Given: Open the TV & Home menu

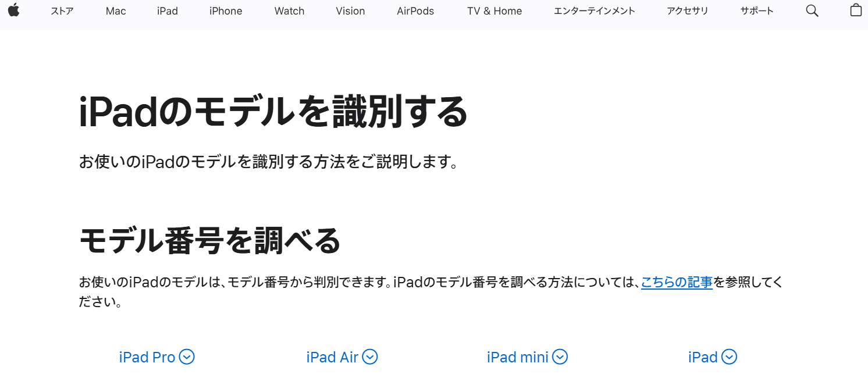Looking at the screenshot, I should [495, 11].
